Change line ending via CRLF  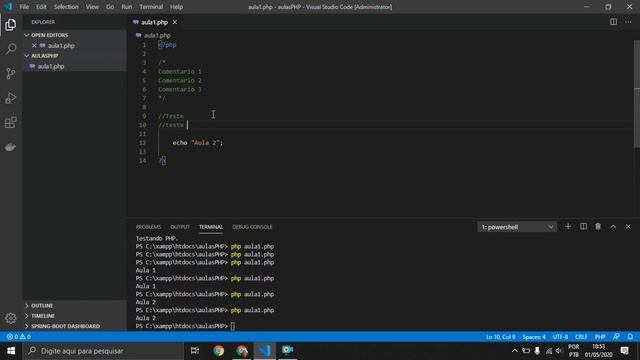tap(581, 337)
